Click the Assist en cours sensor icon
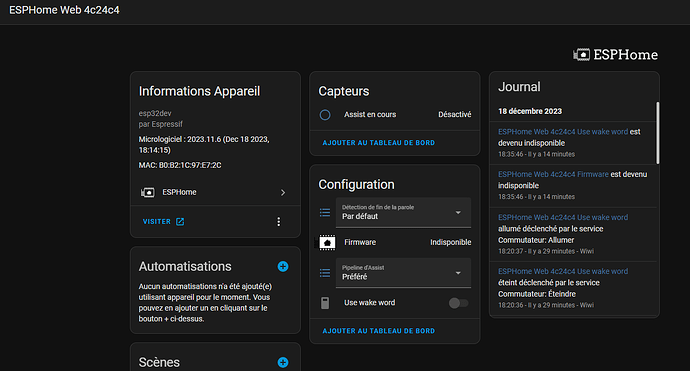Viewport: 690px width, 371px height. coord(325,115)
